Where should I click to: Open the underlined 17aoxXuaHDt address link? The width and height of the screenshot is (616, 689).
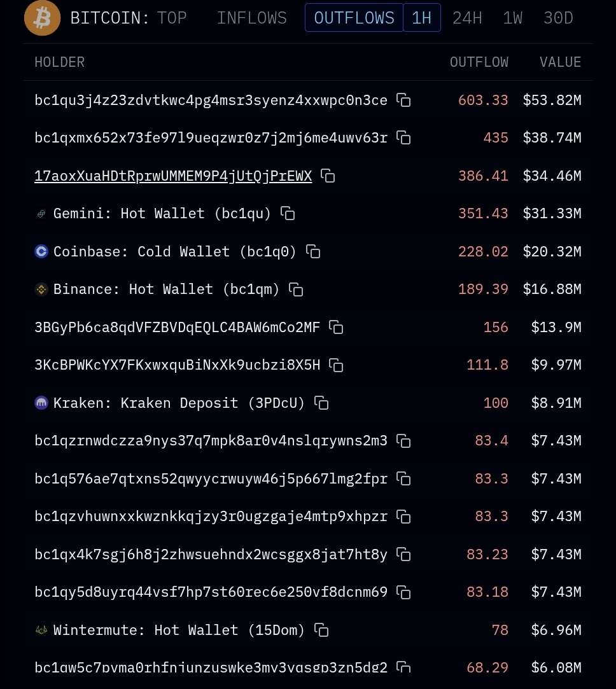(173, 176)
